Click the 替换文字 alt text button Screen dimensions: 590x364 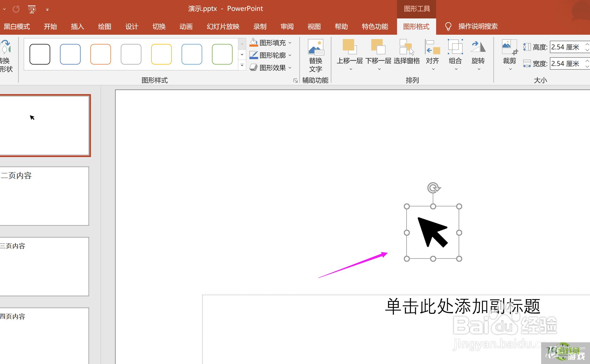[x=316, y=56]
